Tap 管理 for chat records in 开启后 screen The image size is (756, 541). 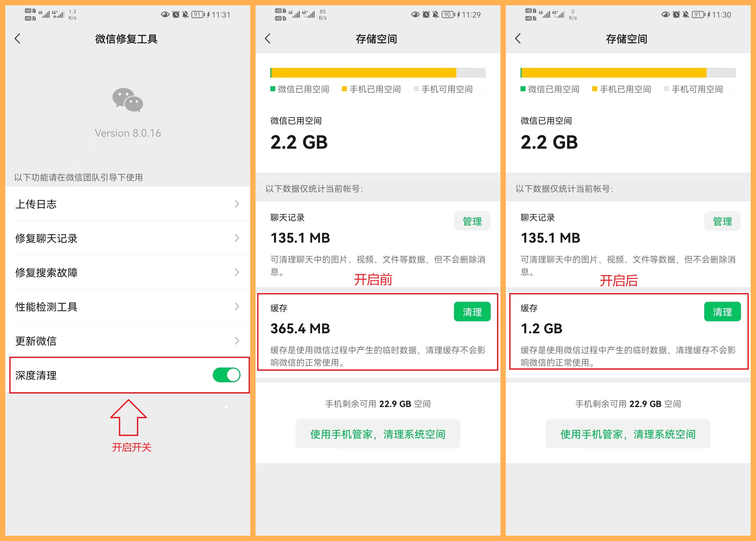point(723,221)
